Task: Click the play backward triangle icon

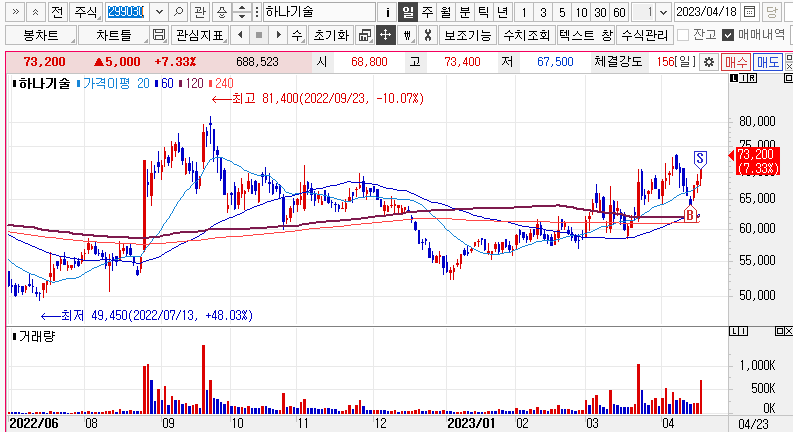Action: pos(240,35)
